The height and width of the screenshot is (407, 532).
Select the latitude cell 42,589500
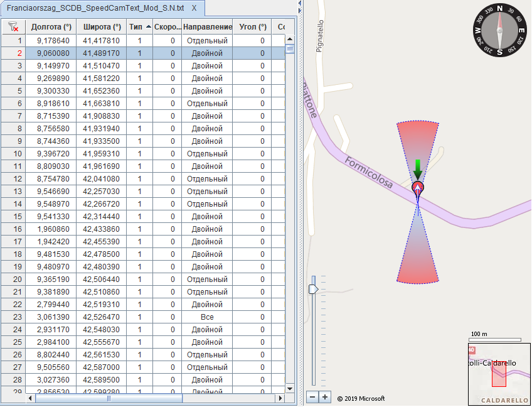[102, 380]
